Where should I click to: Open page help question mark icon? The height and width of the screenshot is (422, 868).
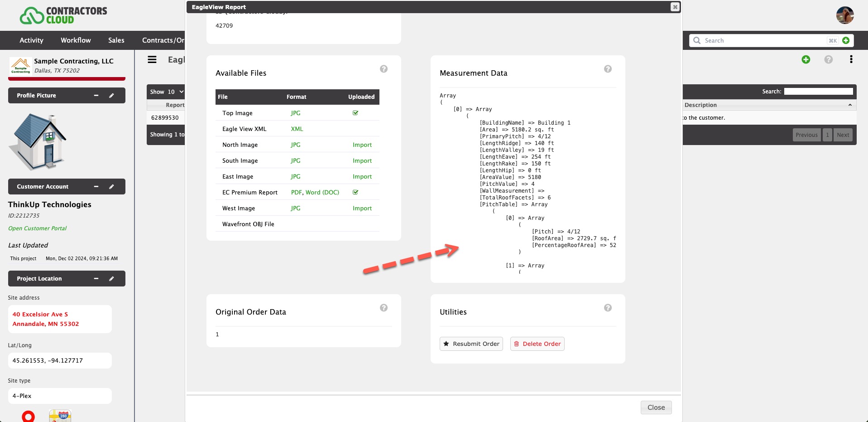[x=829, y=59]
